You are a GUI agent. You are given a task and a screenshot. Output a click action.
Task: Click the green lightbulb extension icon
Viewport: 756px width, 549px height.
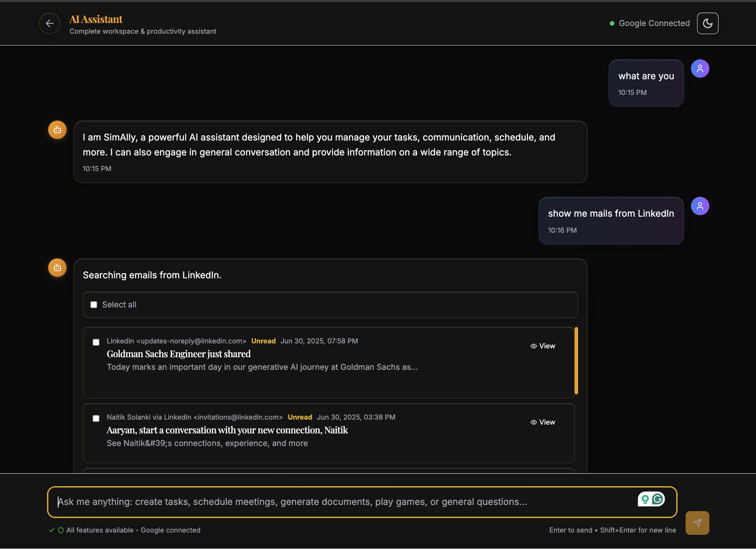click(645, 499)
